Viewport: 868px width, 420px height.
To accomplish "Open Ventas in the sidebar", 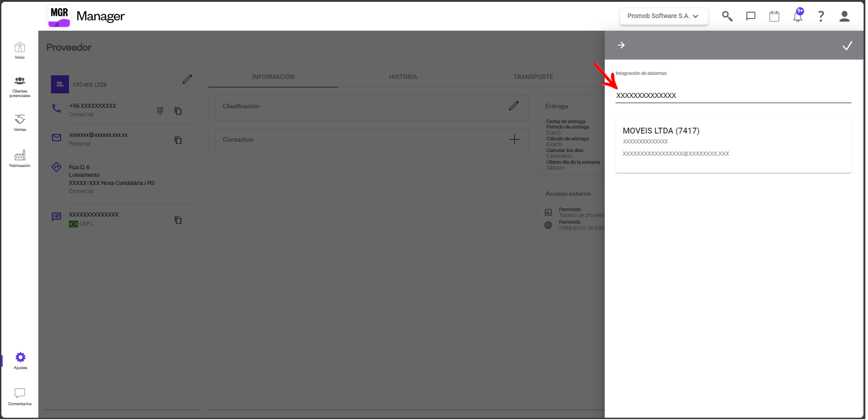I will point(20,122).
